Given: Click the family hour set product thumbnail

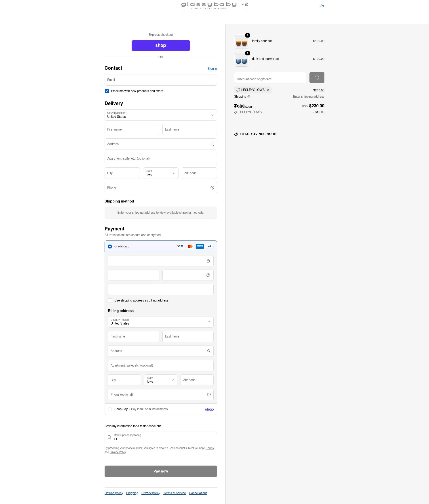Looking at the screenshot, I should pos(241,42).
